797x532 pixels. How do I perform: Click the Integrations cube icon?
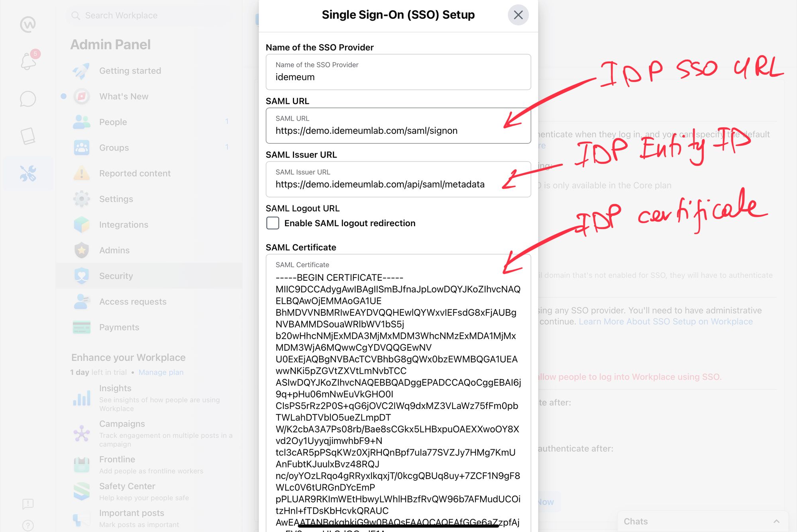(x=82, y=225)
